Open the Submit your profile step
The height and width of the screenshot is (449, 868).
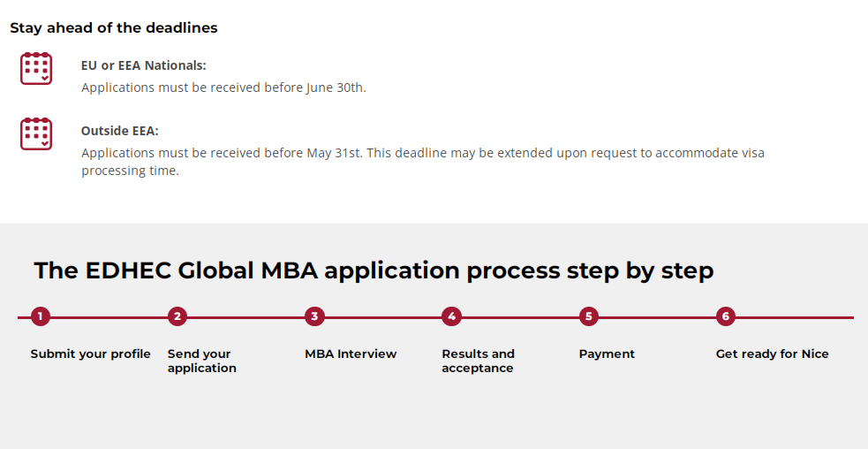[x=91, y=354]
